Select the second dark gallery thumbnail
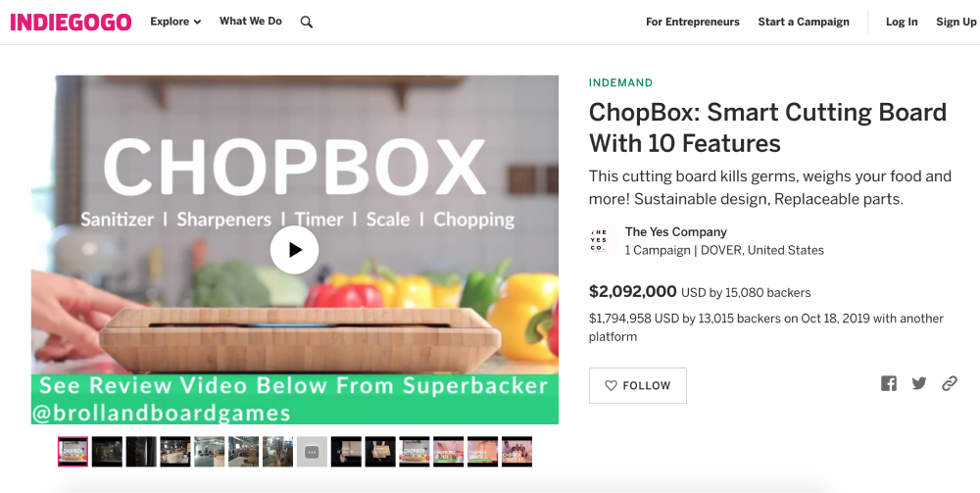This screenshot has width=980, height=493. click(141, 452)
